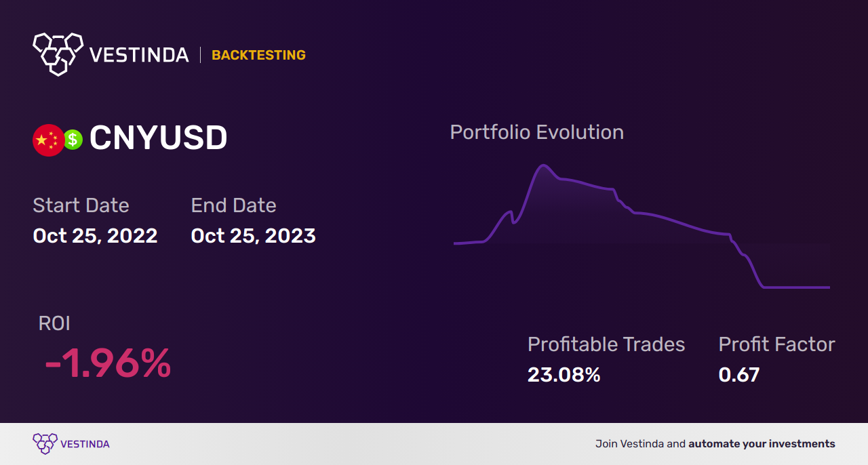Open the BACKTESTING section label

point(258,56)
